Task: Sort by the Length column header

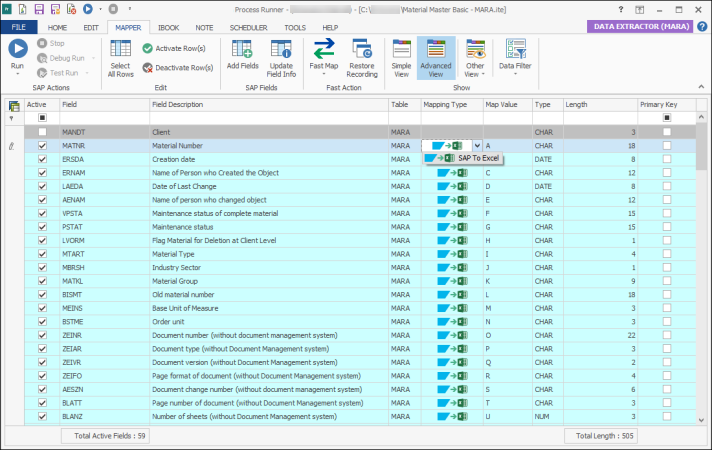Action: 600,104
